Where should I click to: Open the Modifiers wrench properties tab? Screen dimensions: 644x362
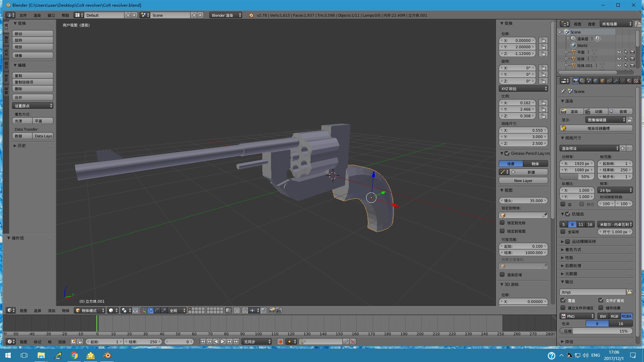point(616,81)
